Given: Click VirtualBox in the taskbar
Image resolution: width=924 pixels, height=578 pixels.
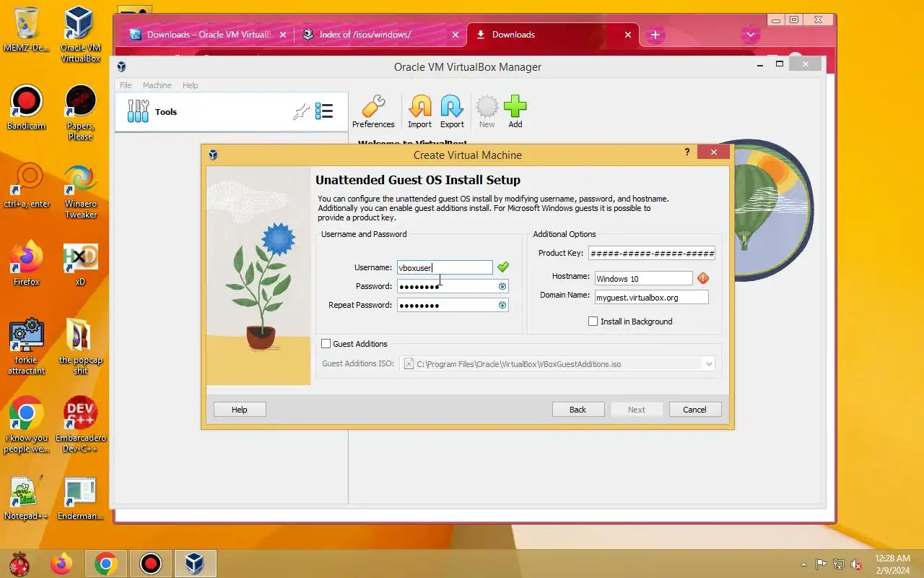Looking at the screenshot, I should point(194,564).
